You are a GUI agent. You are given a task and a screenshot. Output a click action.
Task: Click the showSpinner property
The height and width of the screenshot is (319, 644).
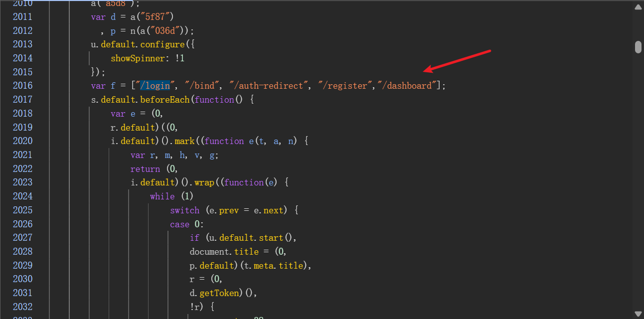point(138,58)
